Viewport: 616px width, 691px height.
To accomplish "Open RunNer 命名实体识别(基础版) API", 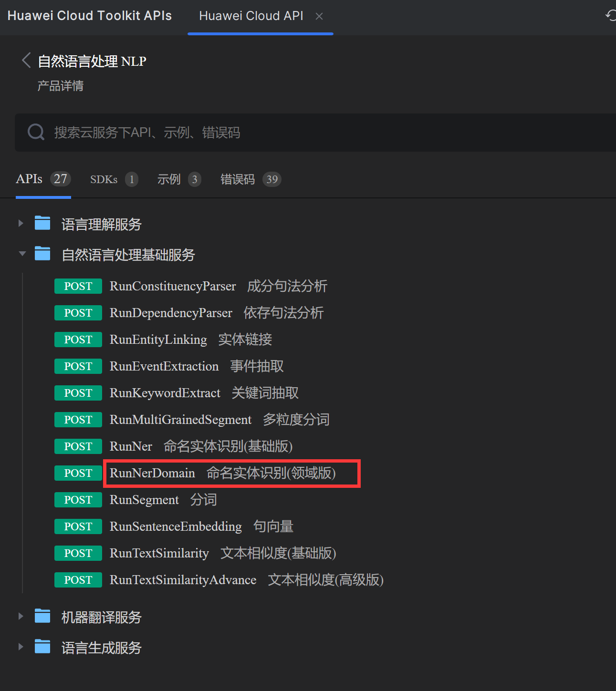I will (201, 446).
